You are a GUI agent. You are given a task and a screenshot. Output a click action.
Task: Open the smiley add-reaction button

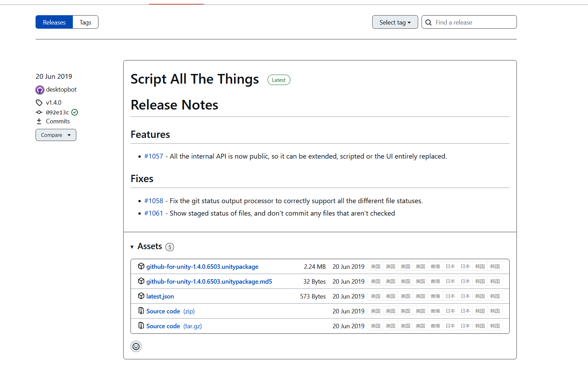pos(136,347)
